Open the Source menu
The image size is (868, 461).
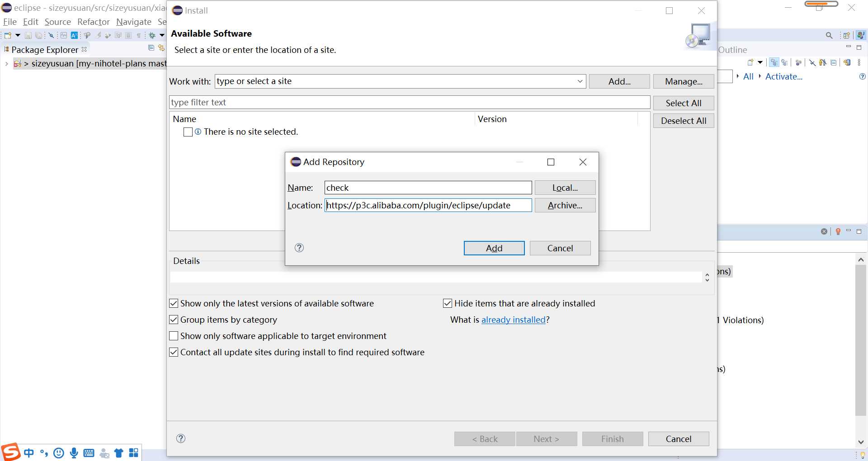point(57,22)
